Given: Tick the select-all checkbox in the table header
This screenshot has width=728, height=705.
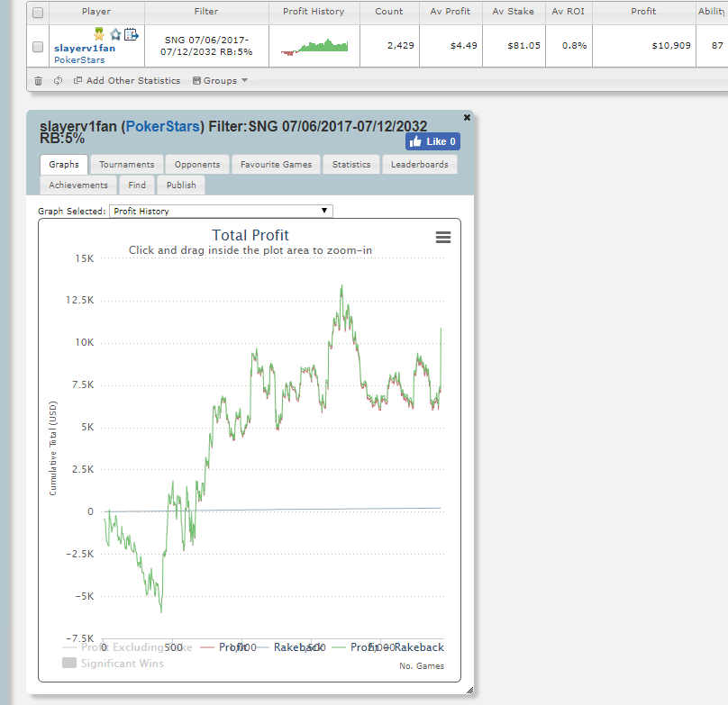Looking at the screenshot, I should (x=38, y=13).
